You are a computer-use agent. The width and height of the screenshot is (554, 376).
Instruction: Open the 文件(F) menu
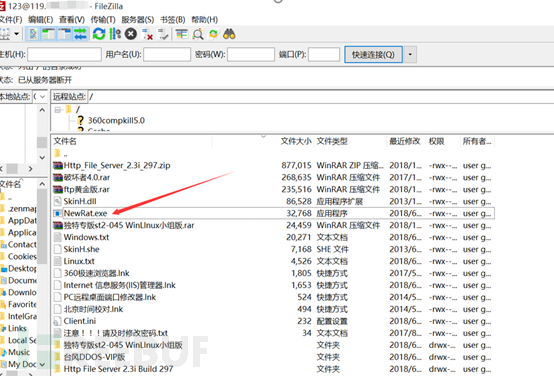click(11, 19)
